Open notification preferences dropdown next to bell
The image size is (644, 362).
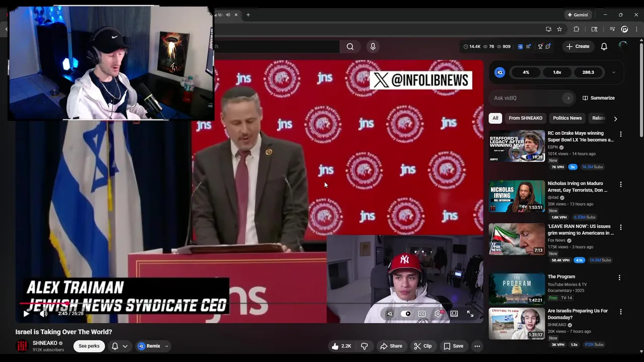tap(125, 346)
